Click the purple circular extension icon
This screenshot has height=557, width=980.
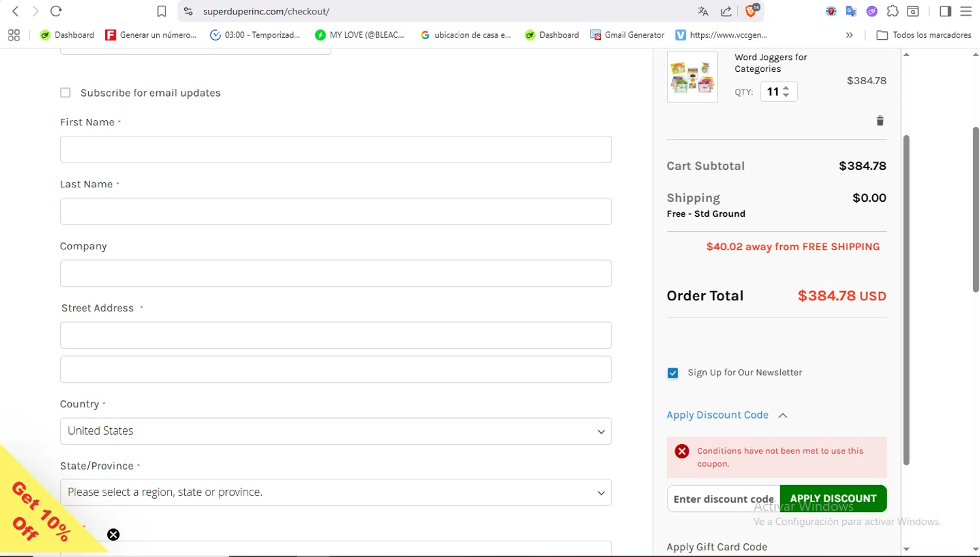click(872, 11)
